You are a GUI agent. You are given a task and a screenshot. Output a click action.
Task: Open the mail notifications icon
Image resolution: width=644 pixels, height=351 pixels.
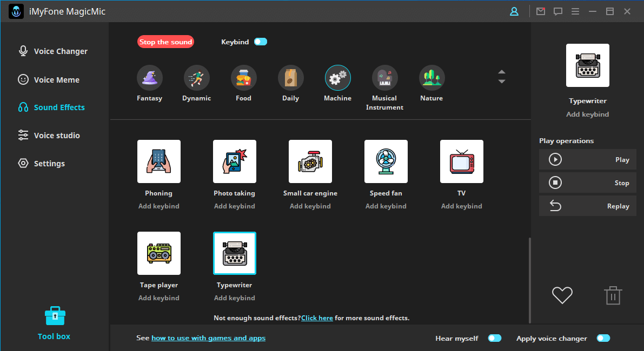pyautogui.click(x=541, y=11)
